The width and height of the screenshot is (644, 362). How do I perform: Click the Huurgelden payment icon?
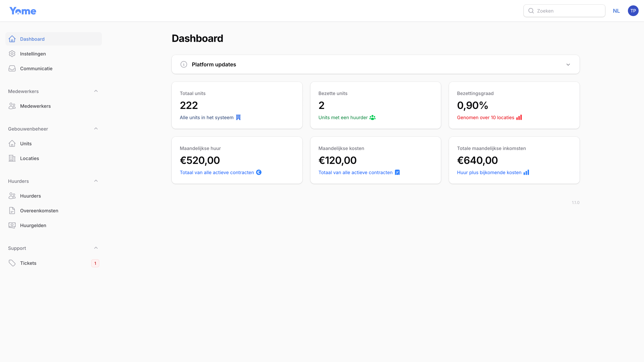12,225
